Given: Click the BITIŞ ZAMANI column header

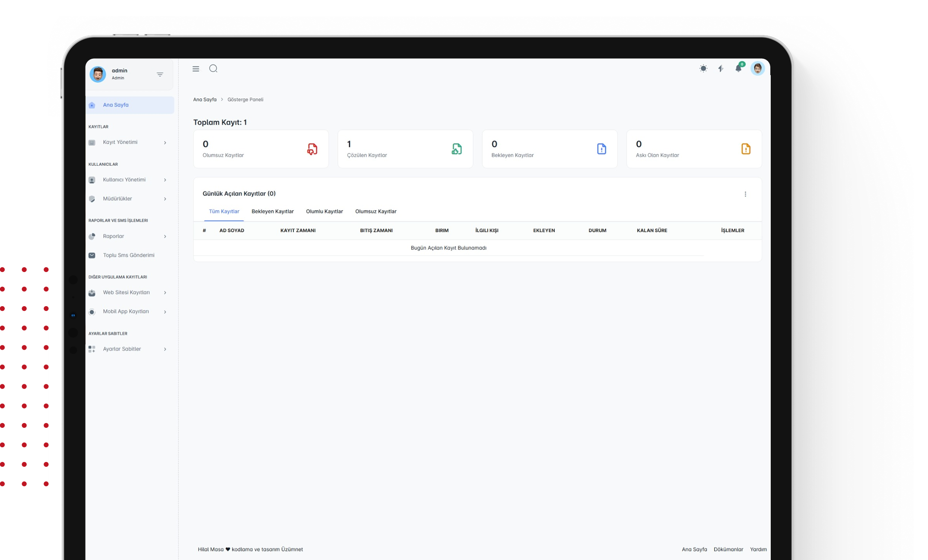Looking at the screenshot, I should (376, 231).
